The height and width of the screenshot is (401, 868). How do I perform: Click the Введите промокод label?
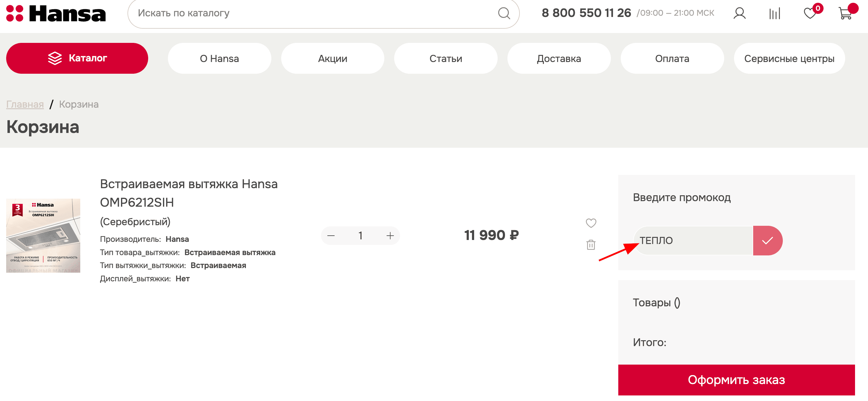click(682, 197)
